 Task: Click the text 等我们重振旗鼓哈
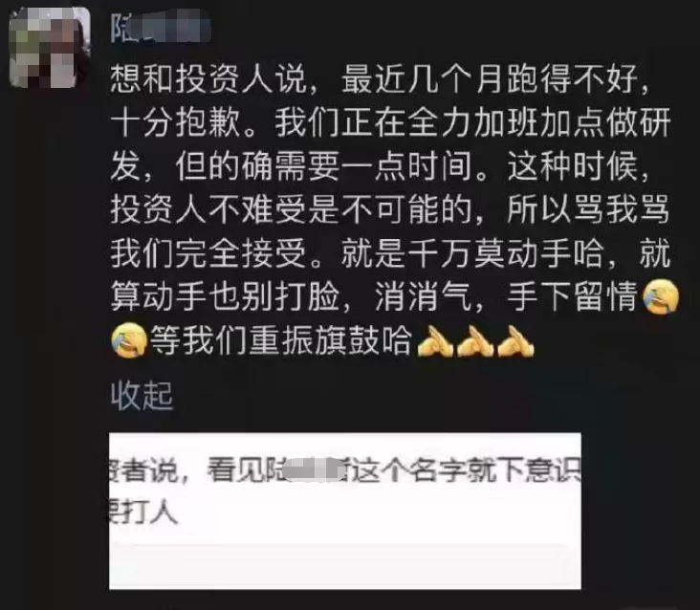tap(280, 340)
